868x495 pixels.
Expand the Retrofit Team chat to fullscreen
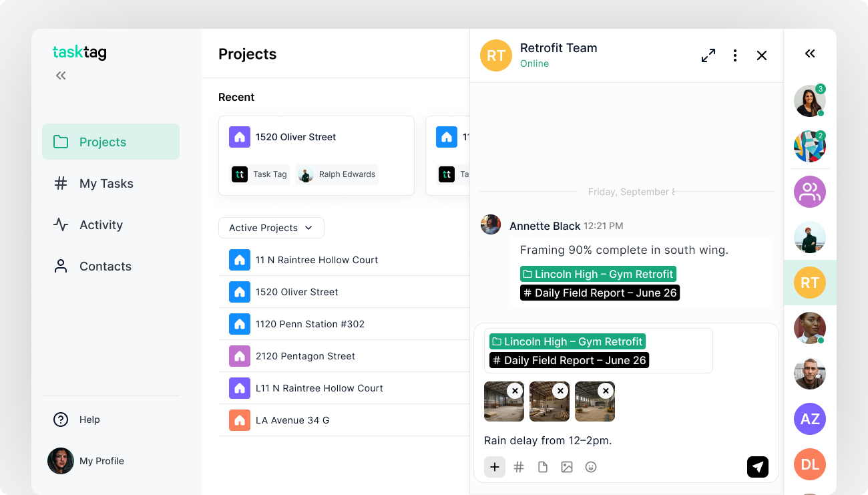pos(708,55)
